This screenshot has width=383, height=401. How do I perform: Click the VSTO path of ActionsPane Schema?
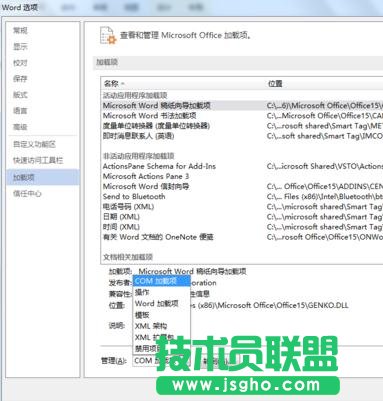(324, 166)
